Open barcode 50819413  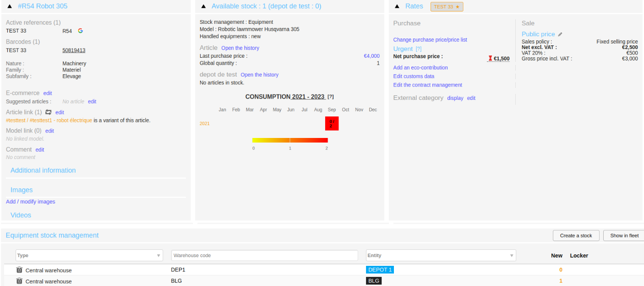[x=74, y=50]
